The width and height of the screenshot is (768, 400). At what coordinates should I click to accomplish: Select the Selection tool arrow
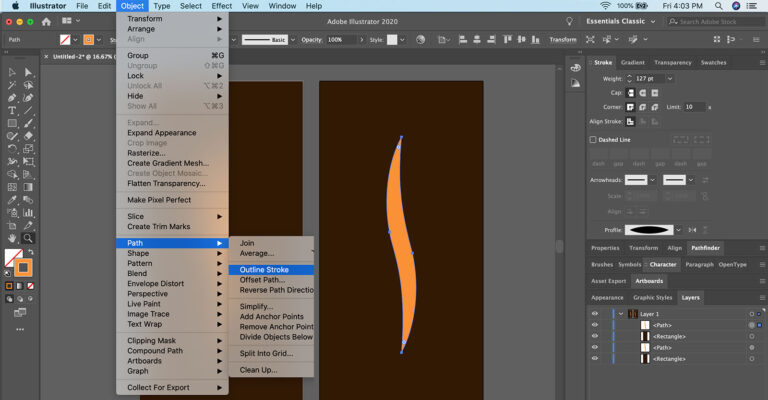click(12, 72)
